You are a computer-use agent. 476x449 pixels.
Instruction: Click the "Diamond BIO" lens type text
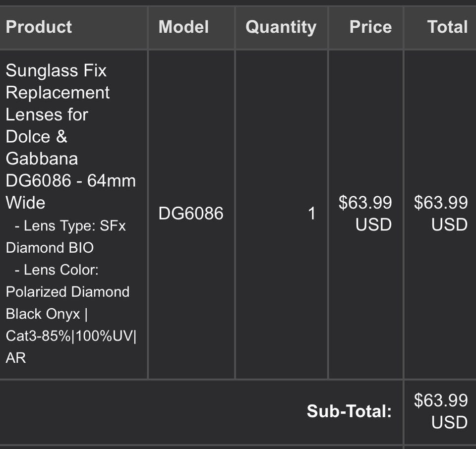50,247
